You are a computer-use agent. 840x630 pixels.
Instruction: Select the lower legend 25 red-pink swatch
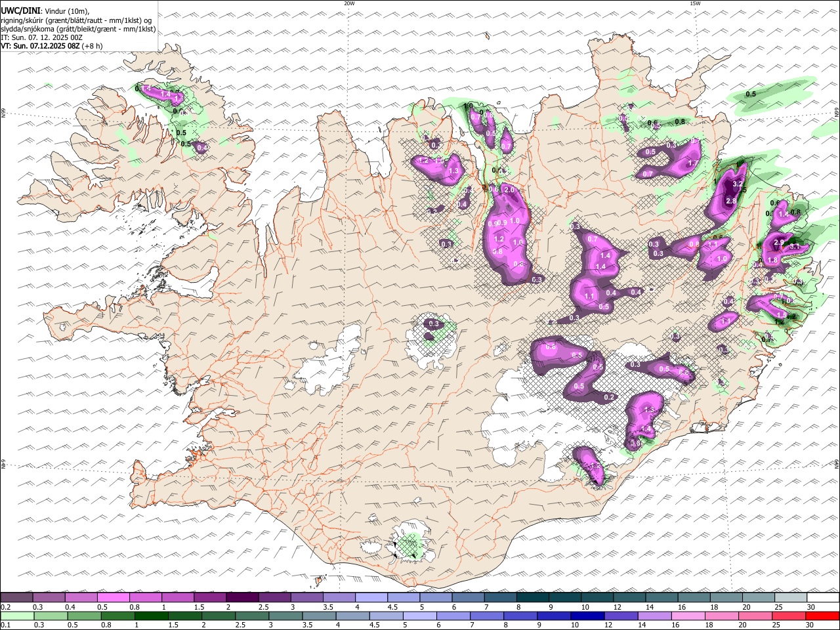(788, 616)
